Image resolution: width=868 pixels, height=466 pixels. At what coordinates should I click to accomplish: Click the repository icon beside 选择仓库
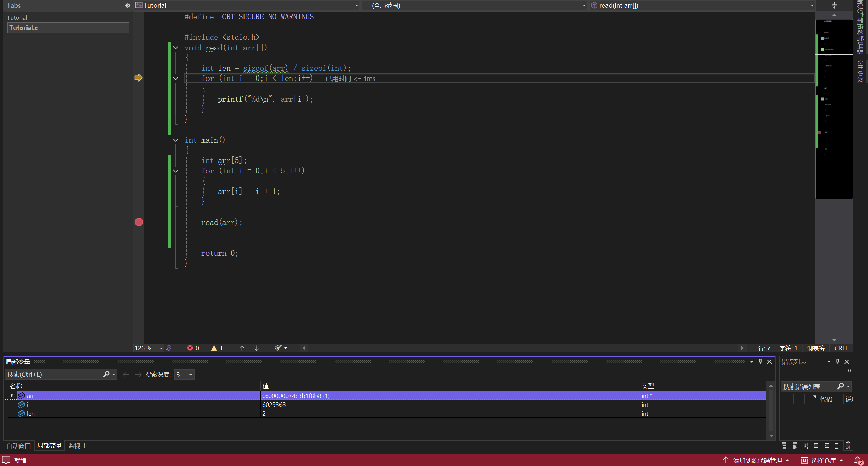pyautogui.click(x=804, y=460)
